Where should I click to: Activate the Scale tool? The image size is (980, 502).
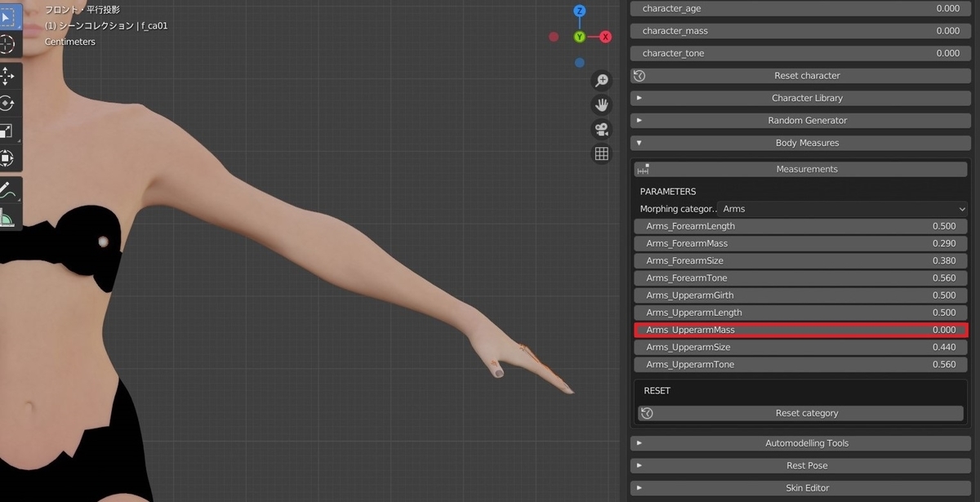click(x=8, y=131)
